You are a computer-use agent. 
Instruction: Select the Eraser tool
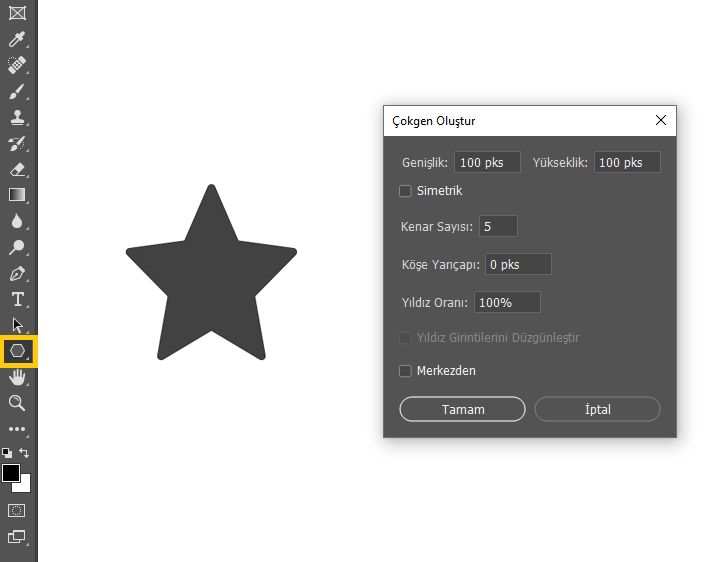click(17, 169)
